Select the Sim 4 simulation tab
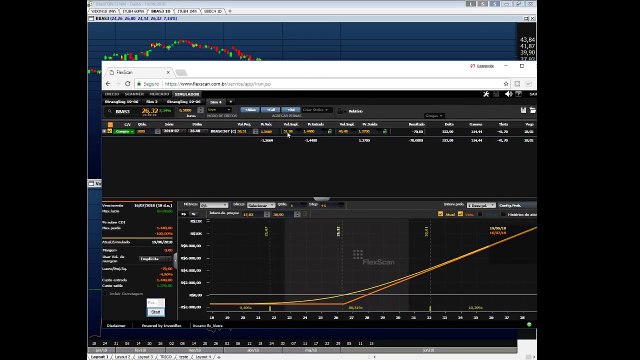 [x=216, y=102]
